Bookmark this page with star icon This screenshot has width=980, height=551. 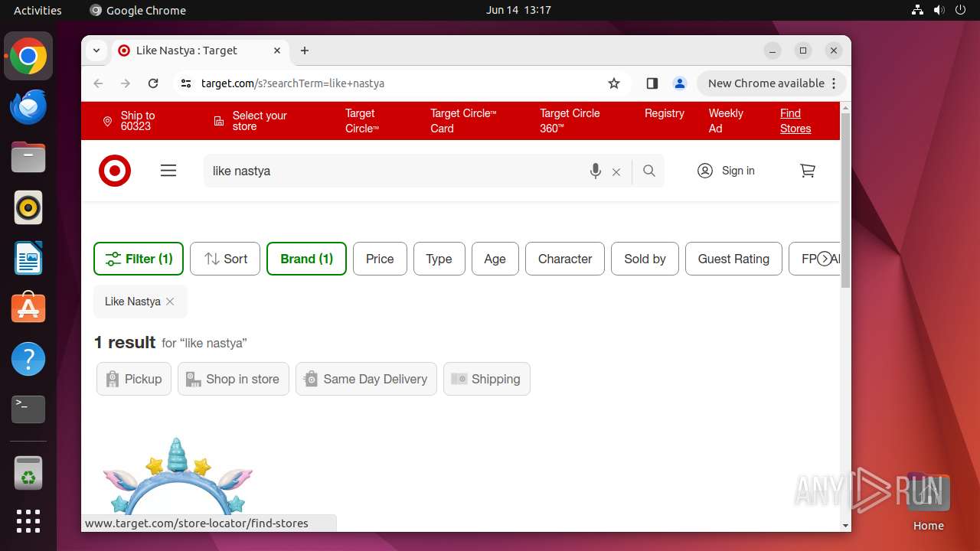(614, 83)
